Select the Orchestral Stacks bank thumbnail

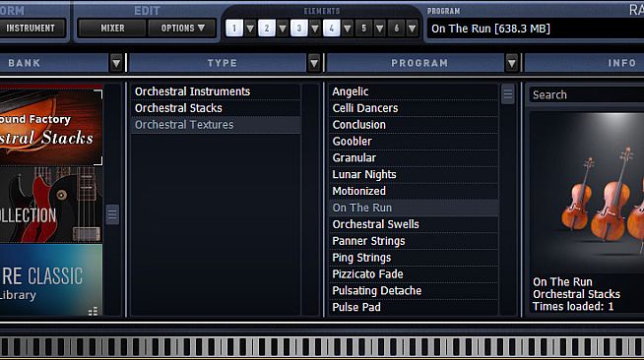click(x=51, y=127)
